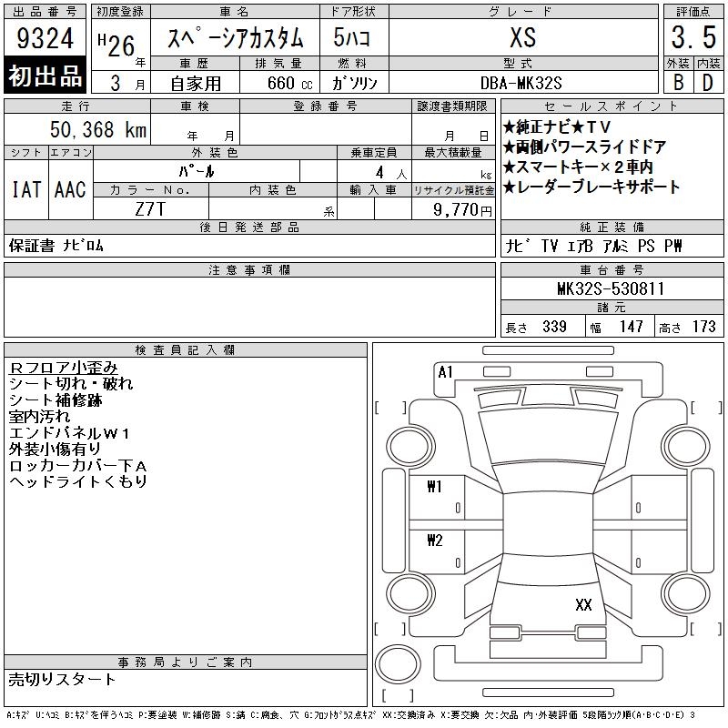Viewport: 728px width, 728px height.
Task: Select the 初出品 black badge
Action: [x=45, y=76]
